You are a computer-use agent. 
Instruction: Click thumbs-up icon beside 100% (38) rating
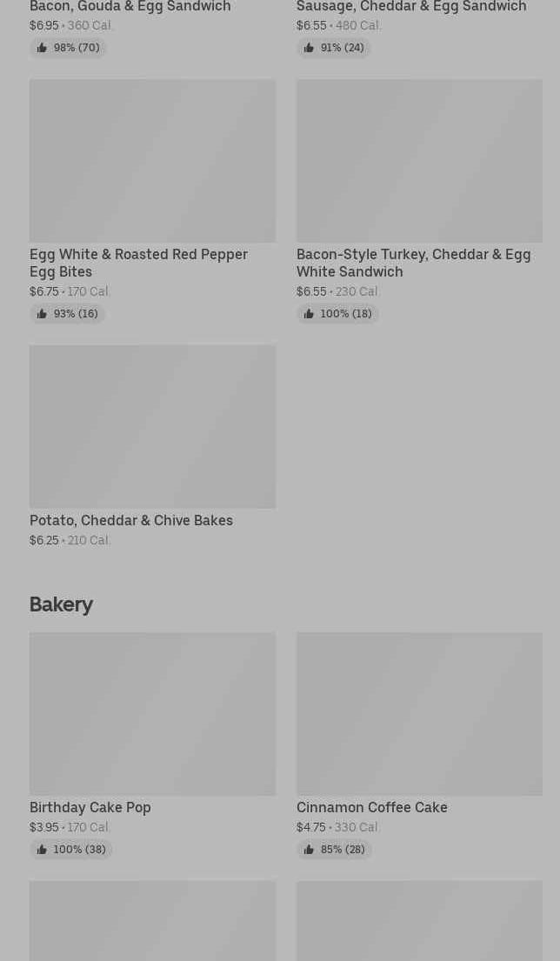pos(42,850)
